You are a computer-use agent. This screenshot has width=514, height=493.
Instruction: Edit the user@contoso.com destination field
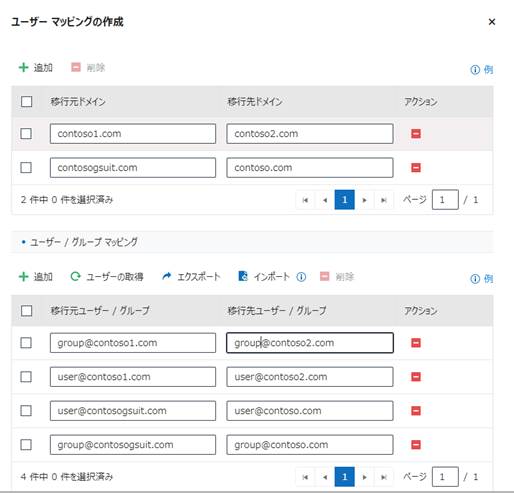[310, 411]
